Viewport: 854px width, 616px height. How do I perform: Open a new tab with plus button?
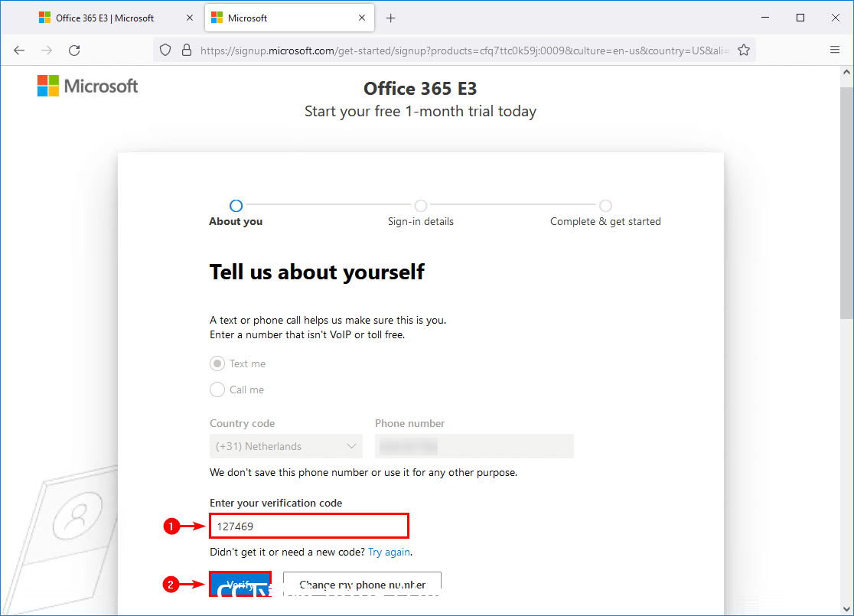pyautogui.click(x=390, y=18)
